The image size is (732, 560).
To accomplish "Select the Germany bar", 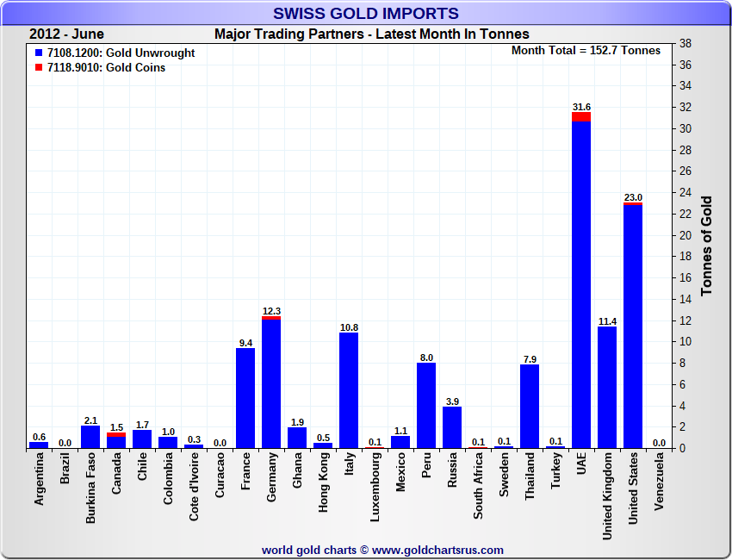I will [271, 383].
